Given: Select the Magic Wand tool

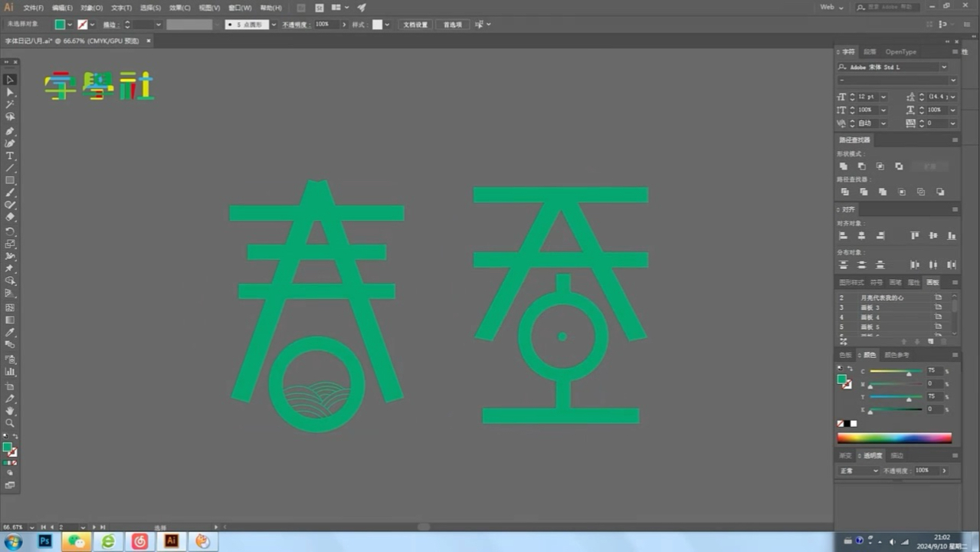Looking at the screenshot, I should (x=10, y=104).
